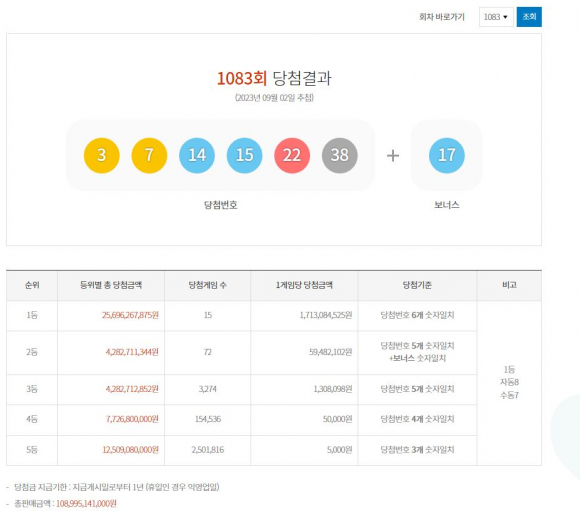Click the 2등 total prize amount 4,282,711,344원
The height and width of the screenshot is (511, 580).
click(x=132, y=352)
